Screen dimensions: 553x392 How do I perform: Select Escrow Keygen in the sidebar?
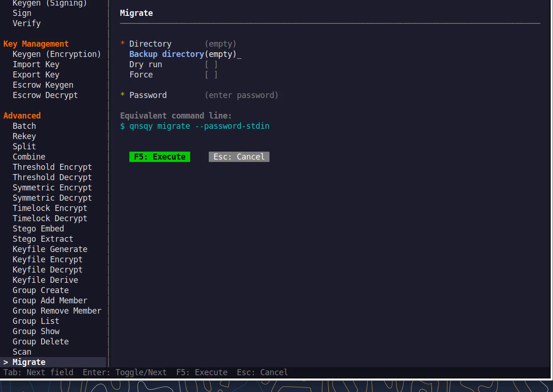click(x=43, y=85)
